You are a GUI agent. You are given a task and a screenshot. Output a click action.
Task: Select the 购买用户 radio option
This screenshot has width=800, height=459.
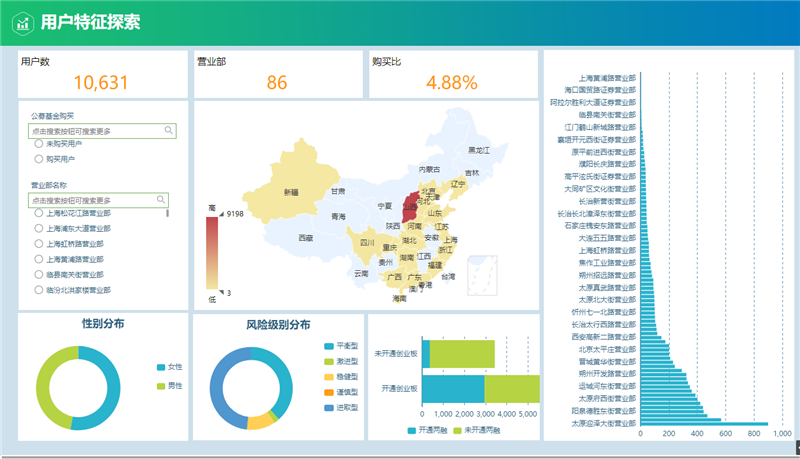39,159
